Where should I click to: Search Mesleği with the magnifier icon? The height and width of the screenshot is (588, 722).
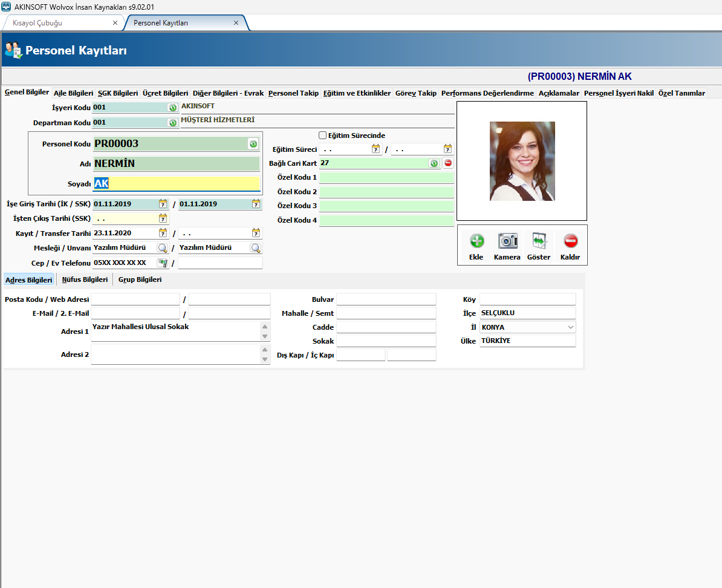(162, 248)
